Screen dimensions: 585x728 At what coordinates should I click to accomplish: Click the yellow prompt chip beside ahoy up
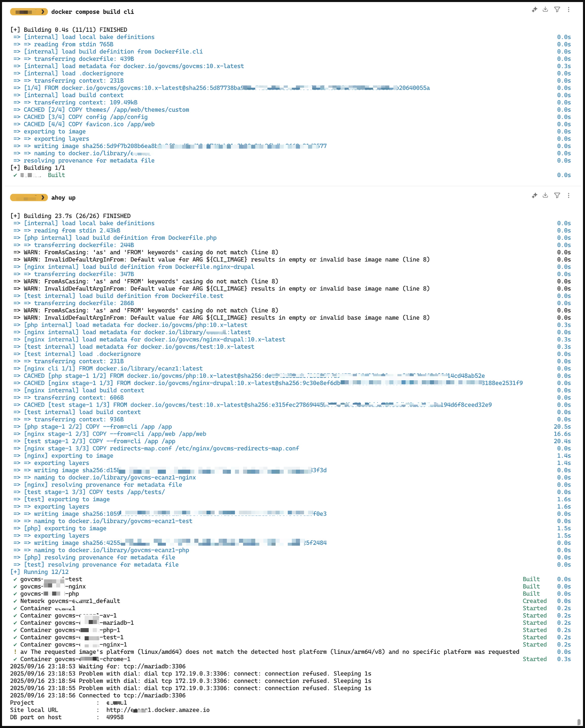click(28, 198)
